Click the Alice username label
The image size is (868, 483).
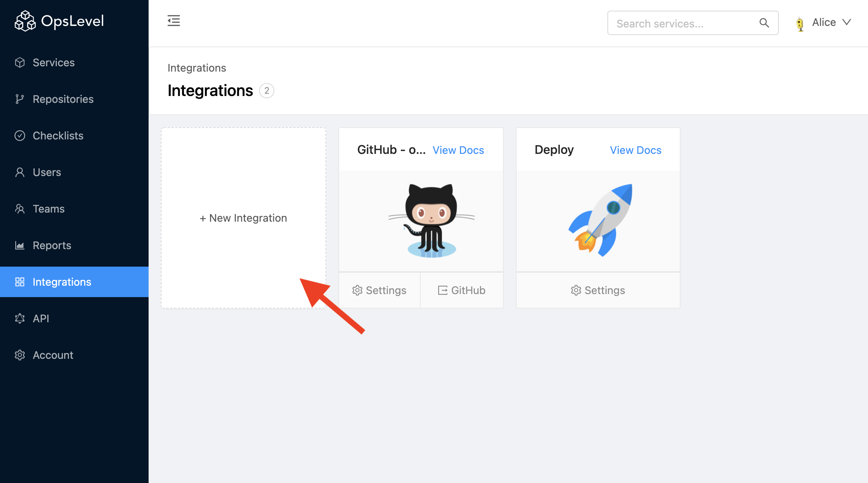[824, 22]
